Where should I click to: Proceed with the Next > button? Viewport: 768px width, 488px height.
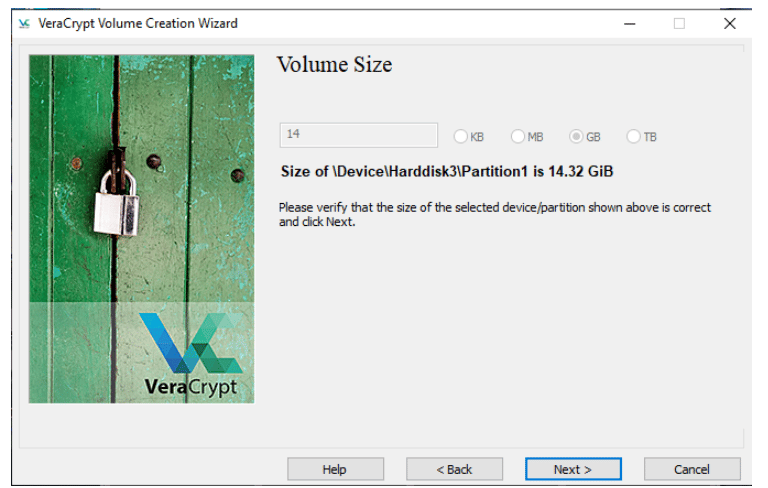[x=573, y=469]
